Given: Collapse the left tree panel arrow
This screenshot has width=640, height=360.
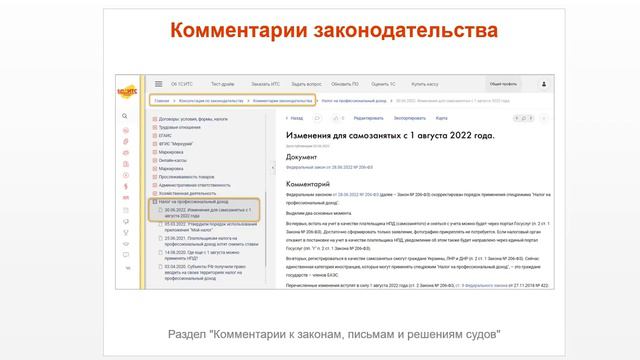Looking at the screenshot, I should [x=273, y=167].
